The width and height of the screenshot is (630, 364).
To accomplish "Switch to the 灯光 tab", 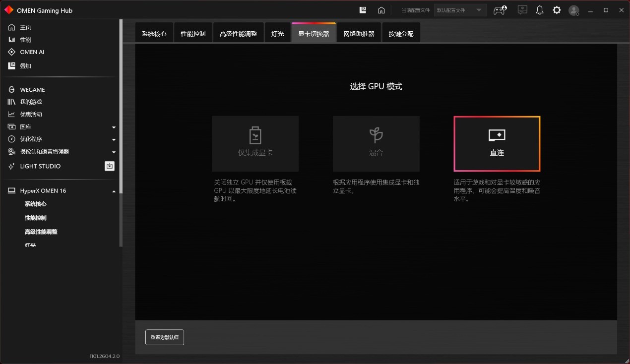I will coord(278,33).
